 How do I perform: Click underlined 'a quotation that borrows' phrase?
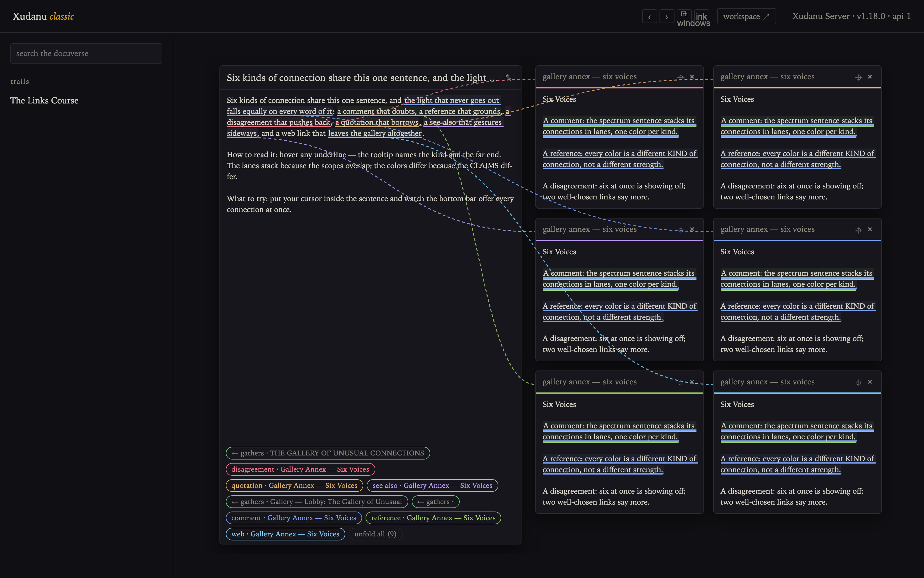[x=377, y=122]
